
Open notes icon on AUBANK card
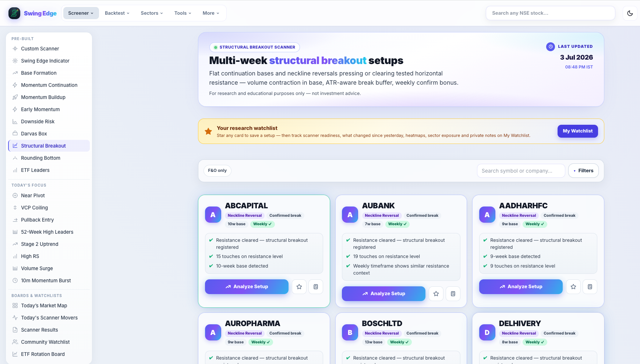click(453, 294)
